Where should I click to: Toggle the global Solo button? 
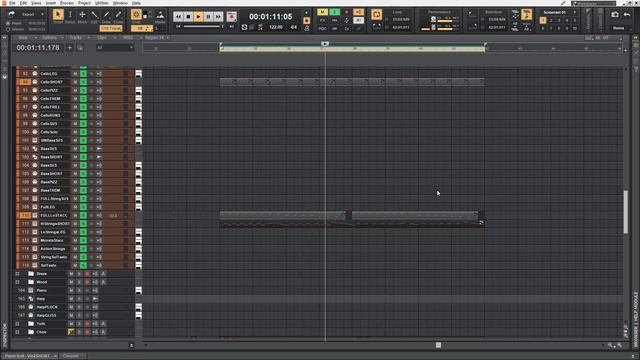point(334,12)
